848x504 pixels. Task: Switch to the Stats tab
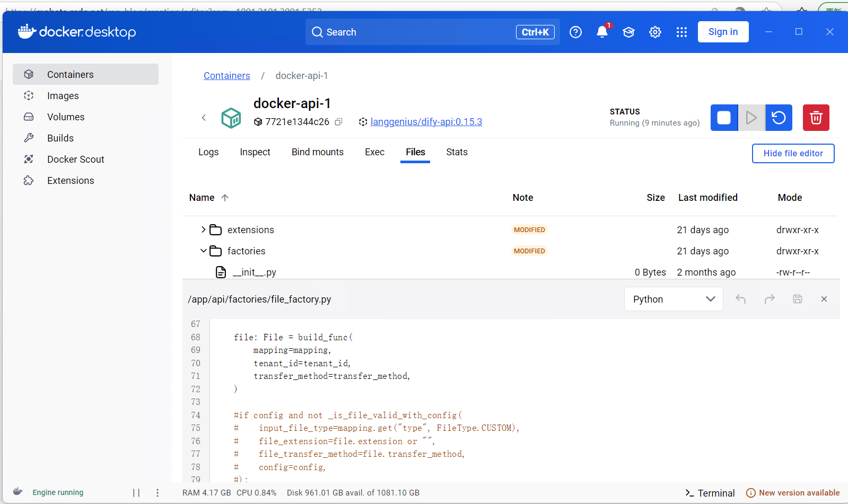[457, 152]
